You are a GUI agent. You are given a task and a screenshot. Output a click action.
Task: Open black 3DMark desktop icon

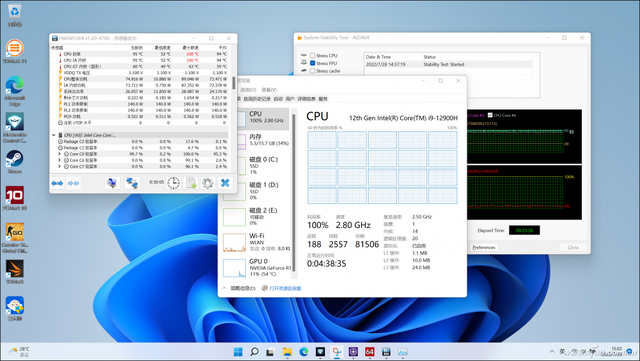pos(15,272)
